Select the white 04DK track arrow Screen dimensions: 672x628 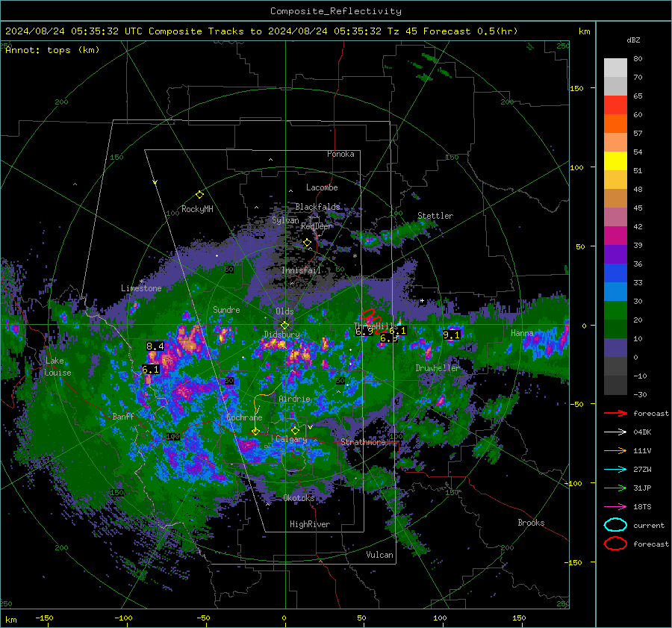(x=615, y=432)
